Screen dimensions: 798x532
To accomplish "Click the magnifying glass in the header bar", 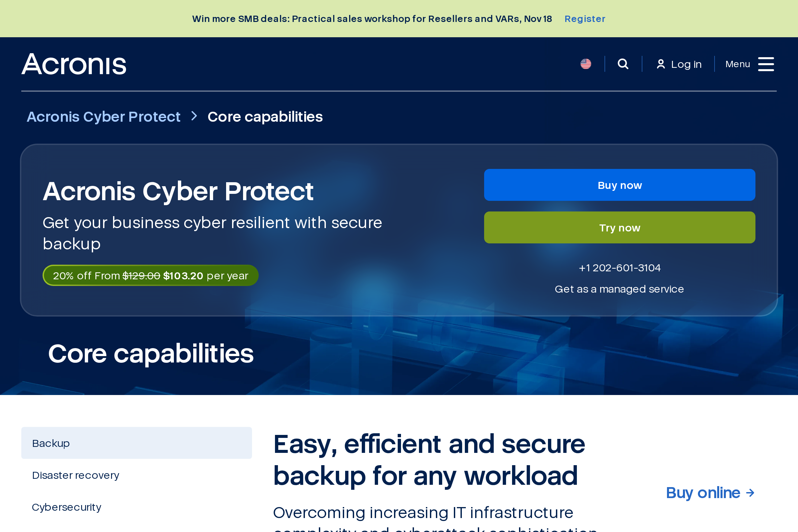I will tap(622, 64).
